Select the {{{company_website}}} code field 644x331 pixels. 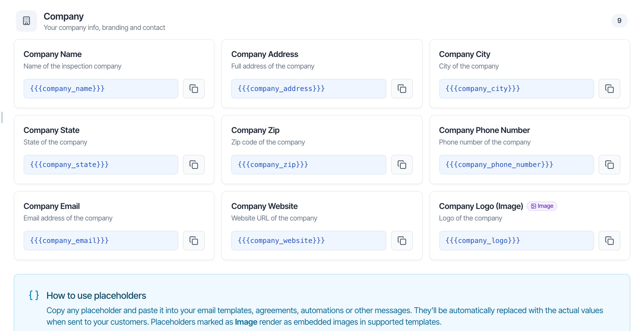(x=309, y=241)
